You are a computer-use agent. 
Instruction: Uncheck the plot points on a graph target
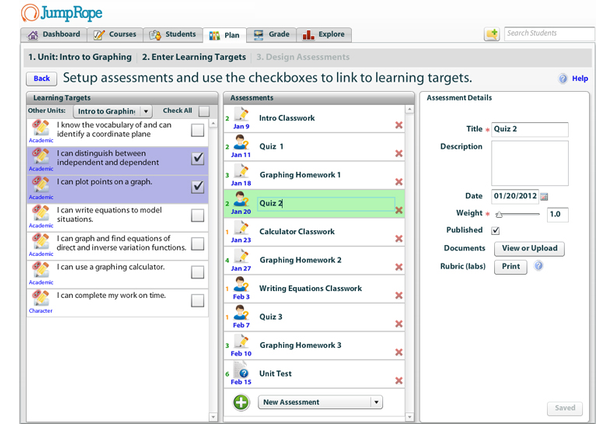(x=197, y=187)
